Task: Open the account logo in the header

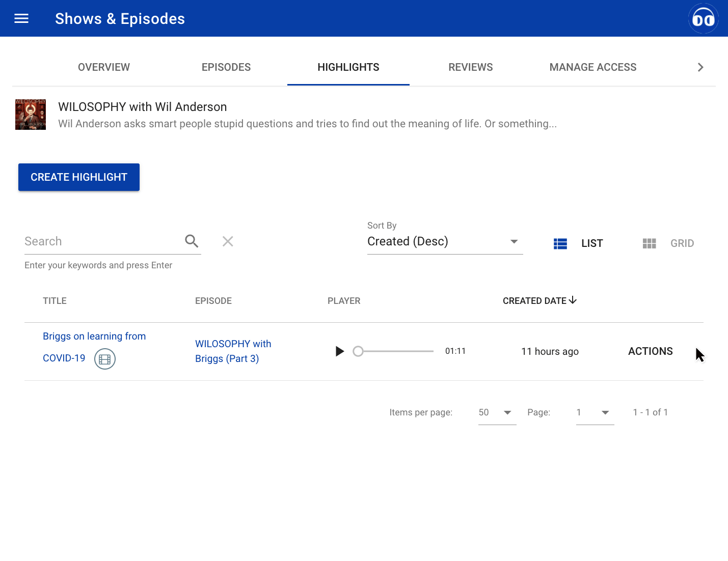Action: click(x=703, y=19)
